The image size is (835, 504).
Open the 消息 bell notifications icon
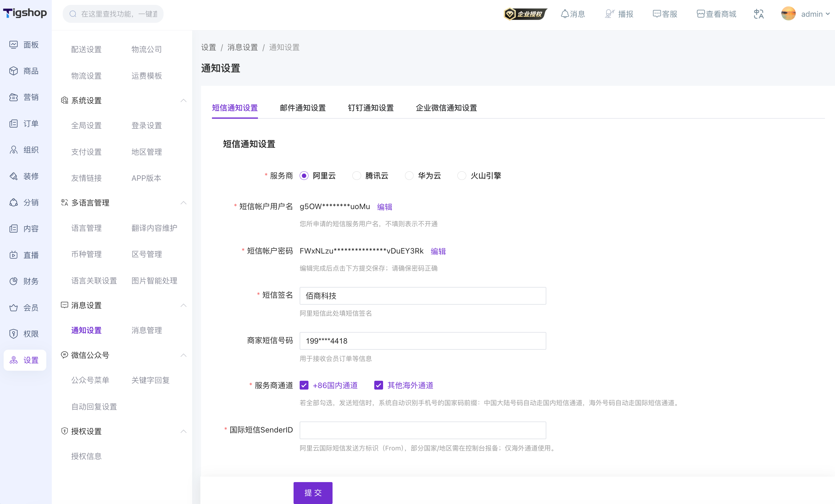[565, 14]
